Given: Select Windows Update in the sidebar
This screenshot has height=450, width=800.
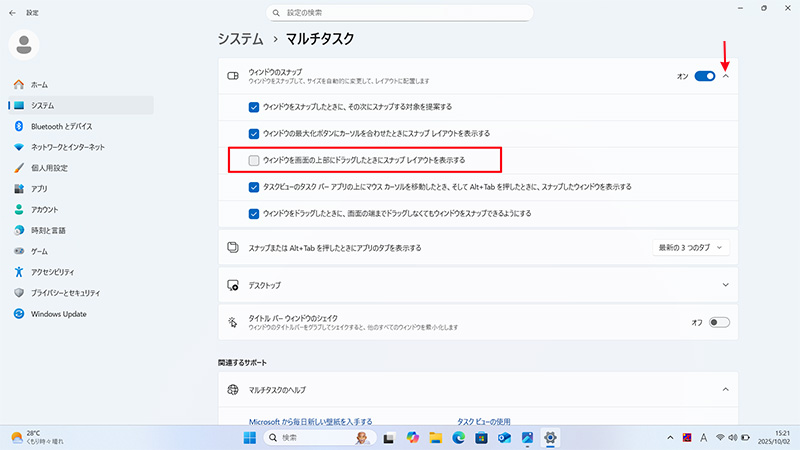Looking at the screenshot, I should [x=59, y=314].
